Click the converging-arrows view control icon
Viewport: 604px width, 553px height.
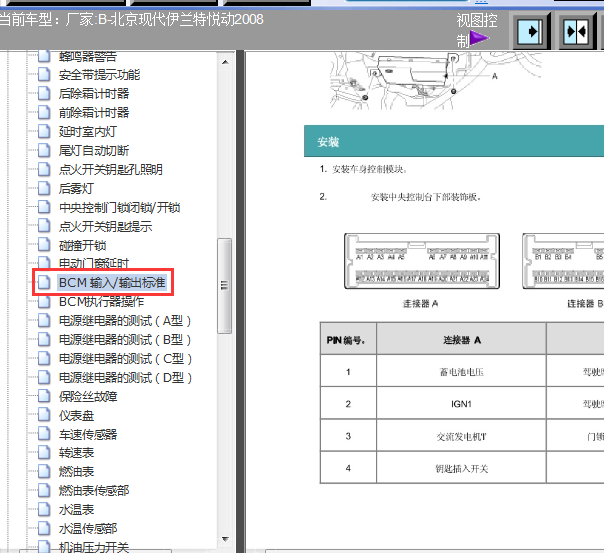577,31
